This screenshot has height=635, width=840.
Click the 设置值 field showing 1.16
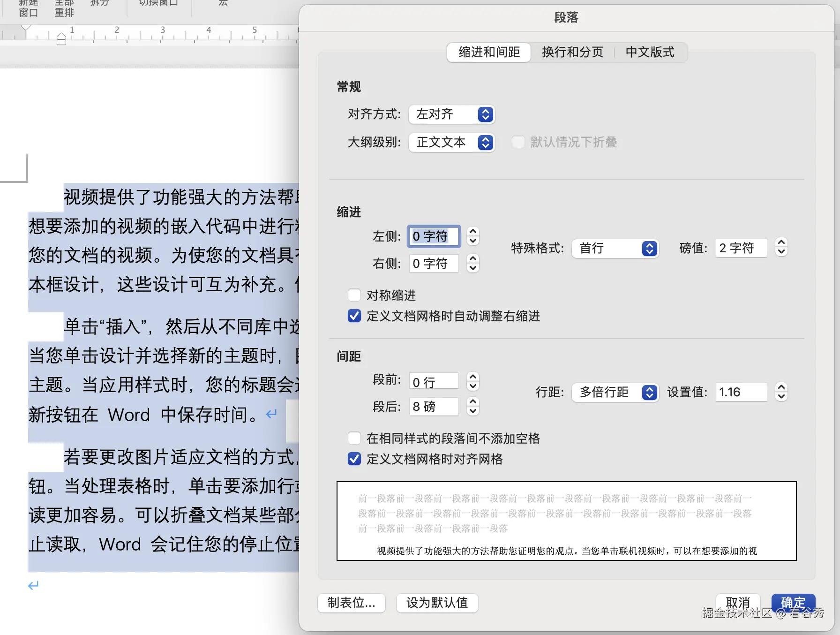pyautogui.click(x=741, y=392)
